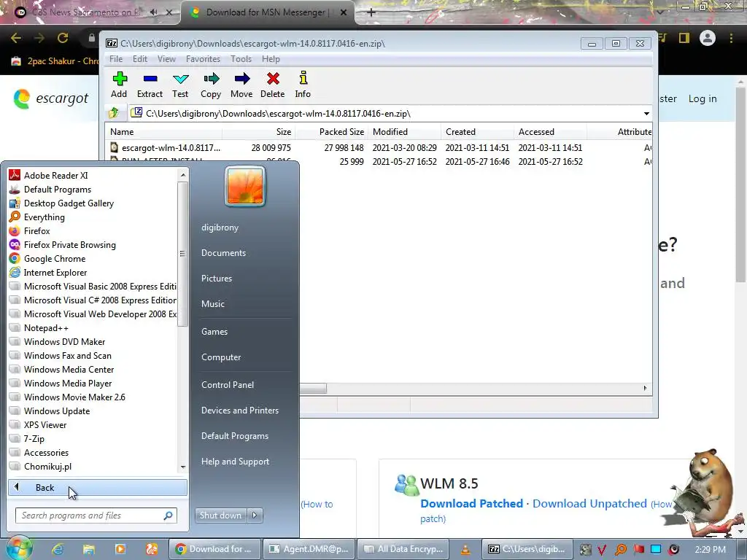Click the user account picture in the Start menu

(245, 186)
